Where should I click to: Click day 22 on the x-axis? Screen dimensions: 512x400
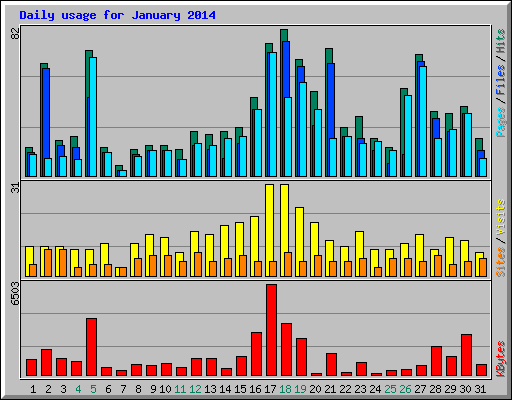point(346,389)
